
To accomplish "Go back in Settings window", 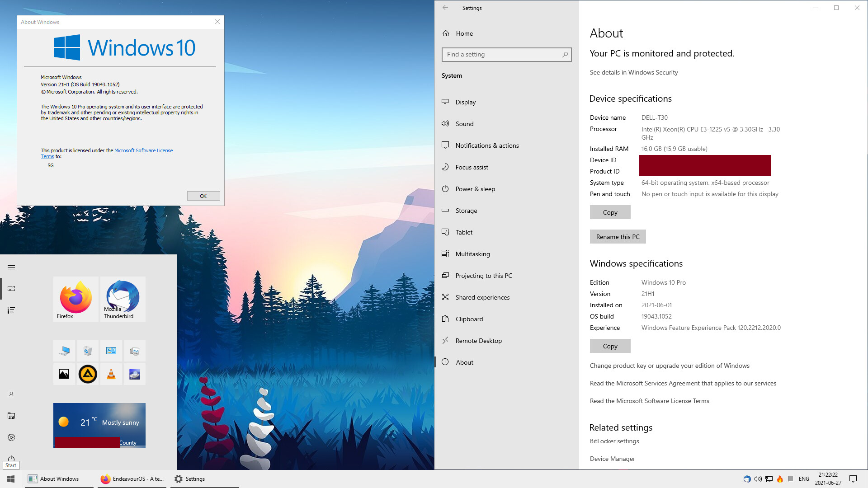I will click(445, 8).
